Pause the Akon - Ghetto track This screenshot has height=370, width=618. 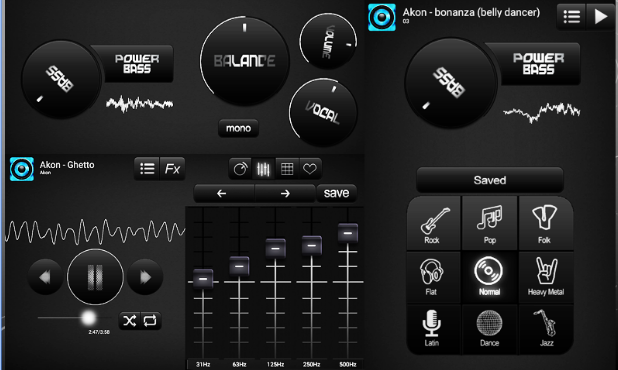pyautogui.click(x=95, y=277)
